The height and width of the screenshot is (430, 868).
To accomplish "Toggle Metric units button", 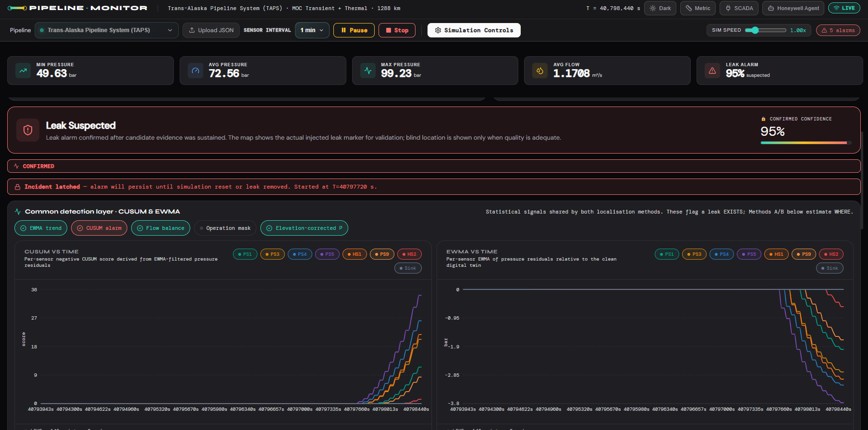I will (698, 8).
